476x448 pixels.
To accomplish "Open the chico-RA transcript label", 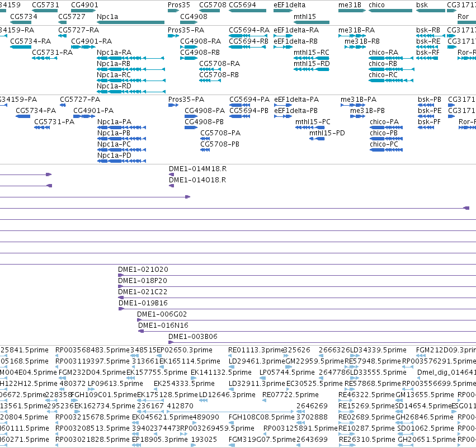I will [383, 53].
